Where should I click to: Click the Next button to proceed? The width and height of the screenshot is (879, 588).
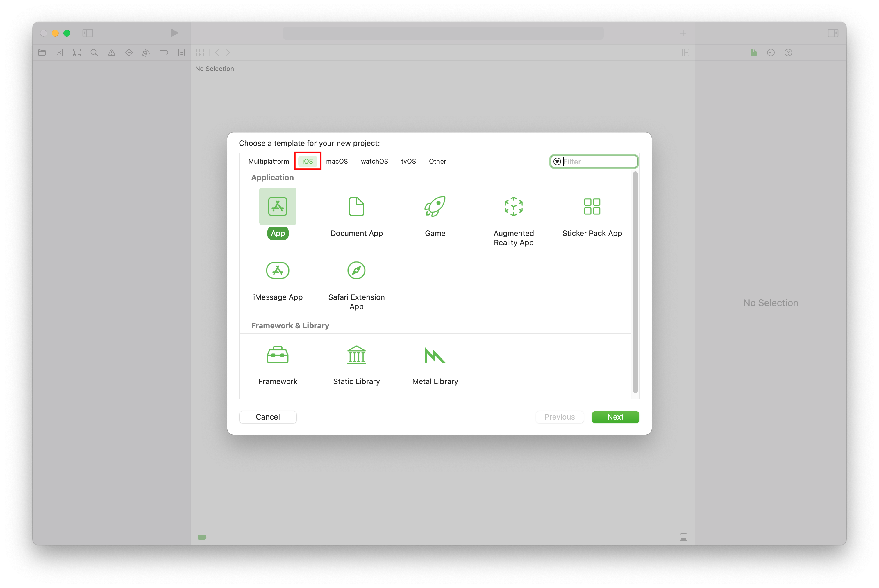(614, 417)
